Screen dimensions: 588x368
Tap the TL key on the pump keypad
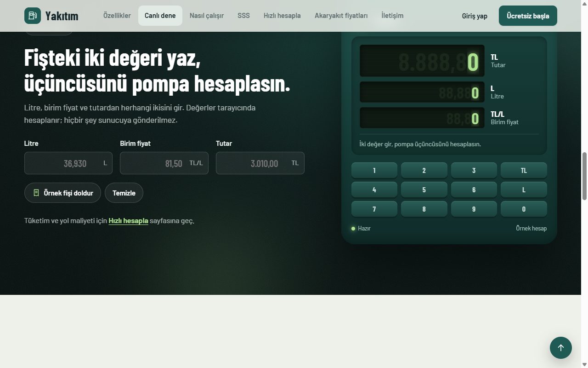coord(524,170)
